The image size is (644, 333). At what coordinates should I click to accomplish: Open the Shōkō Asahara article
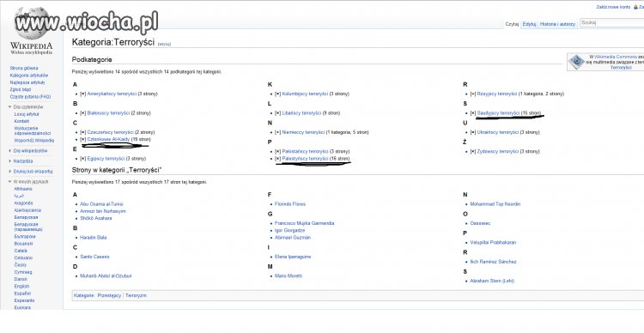[x=96, y=219]
